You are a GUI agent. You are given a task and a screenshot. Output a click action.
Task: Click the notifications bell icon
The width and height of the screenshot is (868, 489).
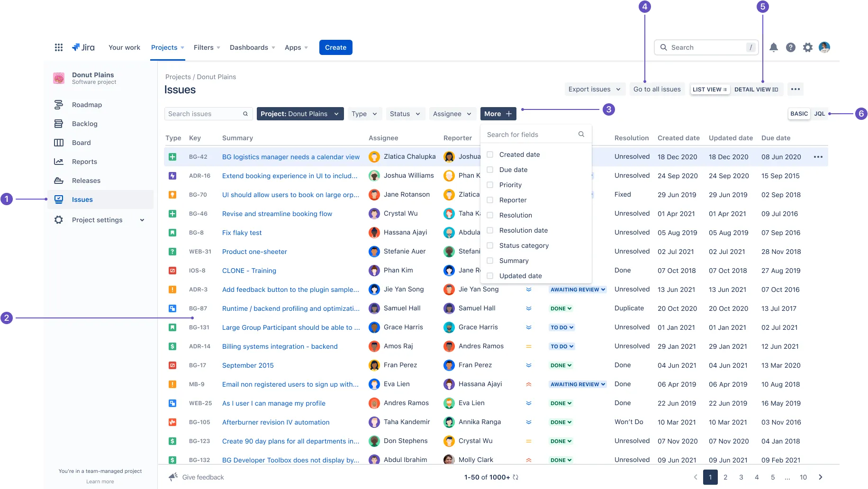pos(774,47)
